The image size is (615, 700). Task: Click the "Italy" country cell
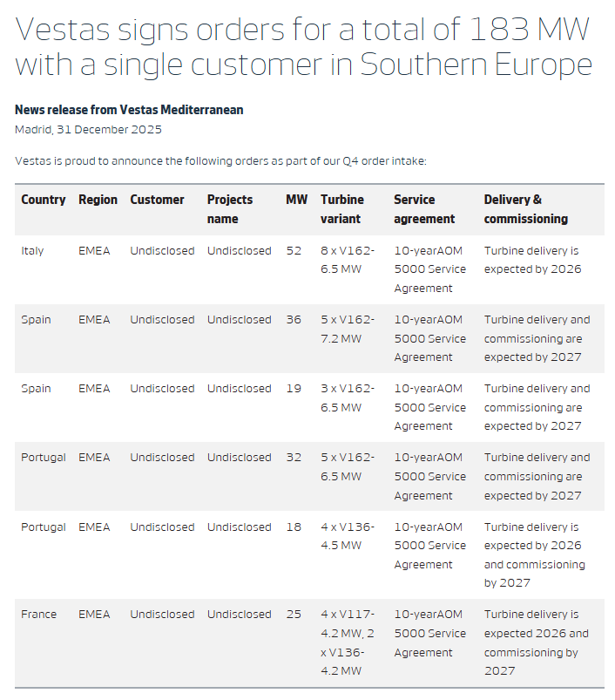[32, 251]
